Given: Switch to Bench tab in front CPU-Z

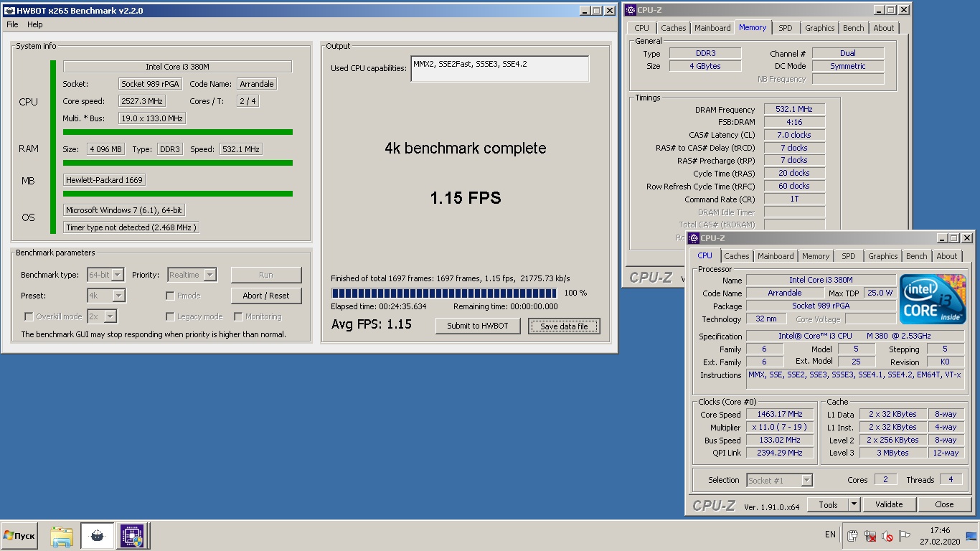Looking at the screenshot, I should tap(916, 256).
